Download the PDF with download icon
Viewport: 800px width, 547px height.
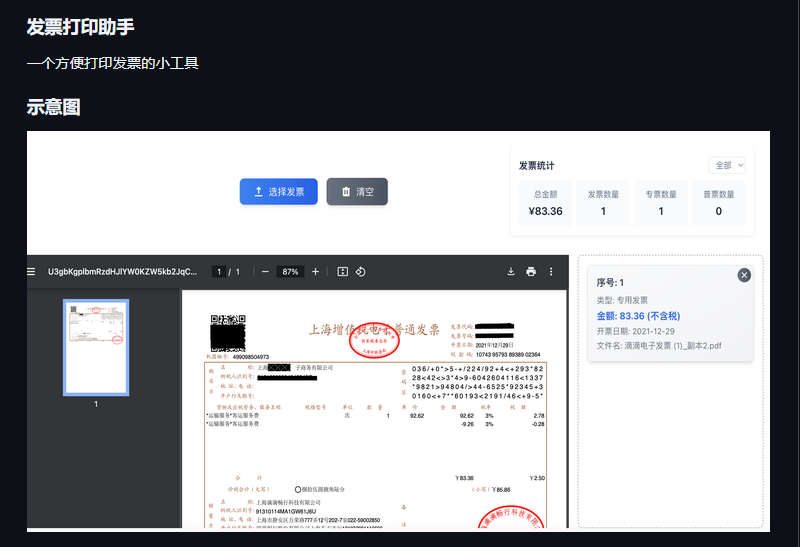click(511, 271)
